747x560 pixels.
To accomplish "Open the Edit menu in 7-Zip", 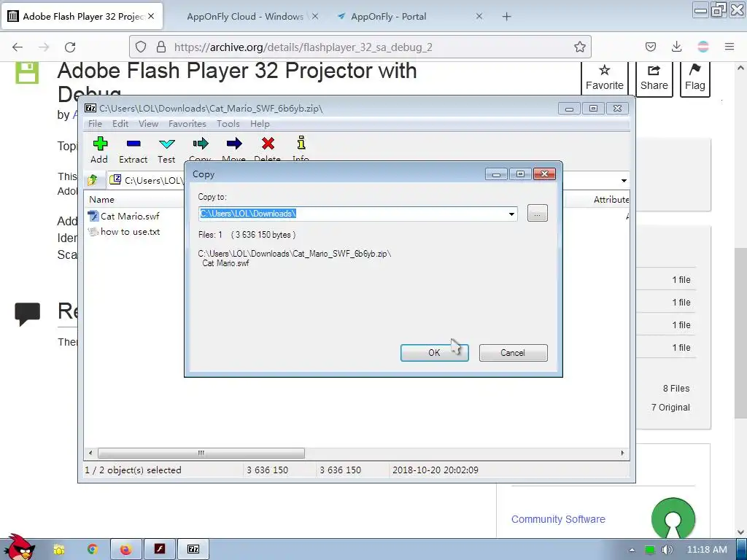I will (x=120, y=124).
